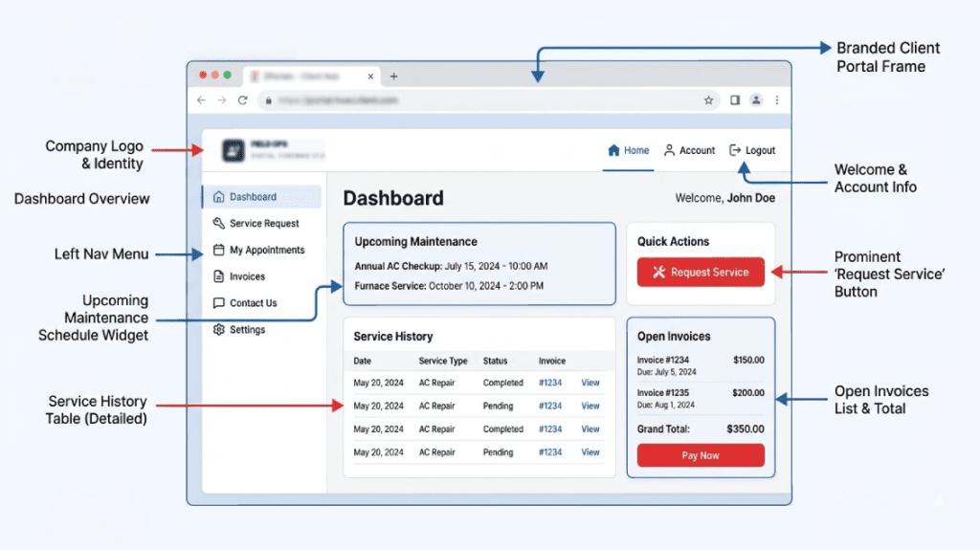Open the browser profile avatar icon
This screenshot has height=550, width=980.
pyautogui.click(x=756, y=100)
